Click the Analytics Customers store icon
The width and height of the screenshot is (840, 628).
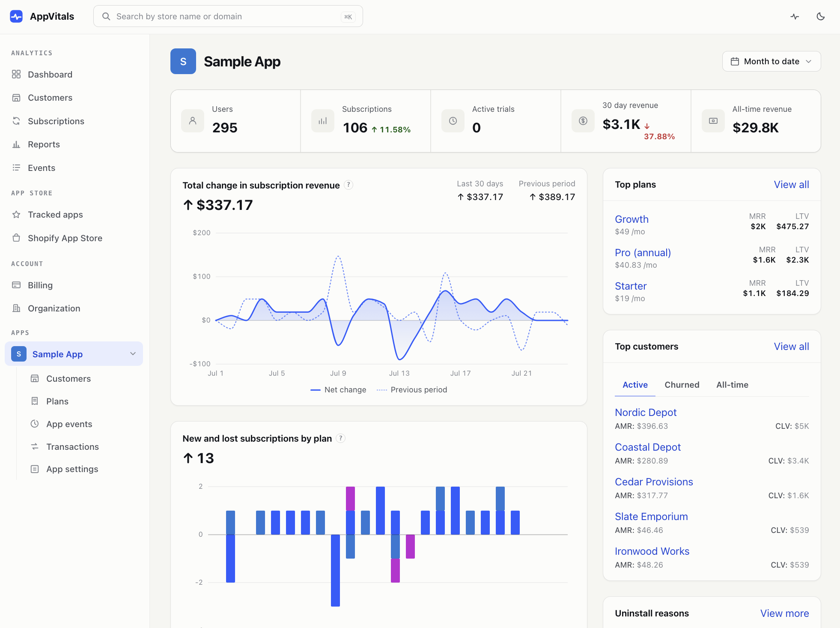tap(16, 98)
